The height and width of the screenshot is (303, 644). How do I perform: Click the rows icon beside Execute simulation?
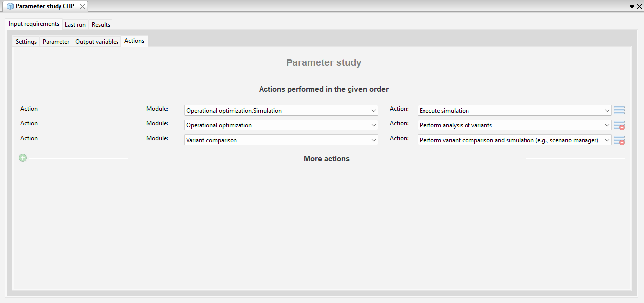coord(619,110)
